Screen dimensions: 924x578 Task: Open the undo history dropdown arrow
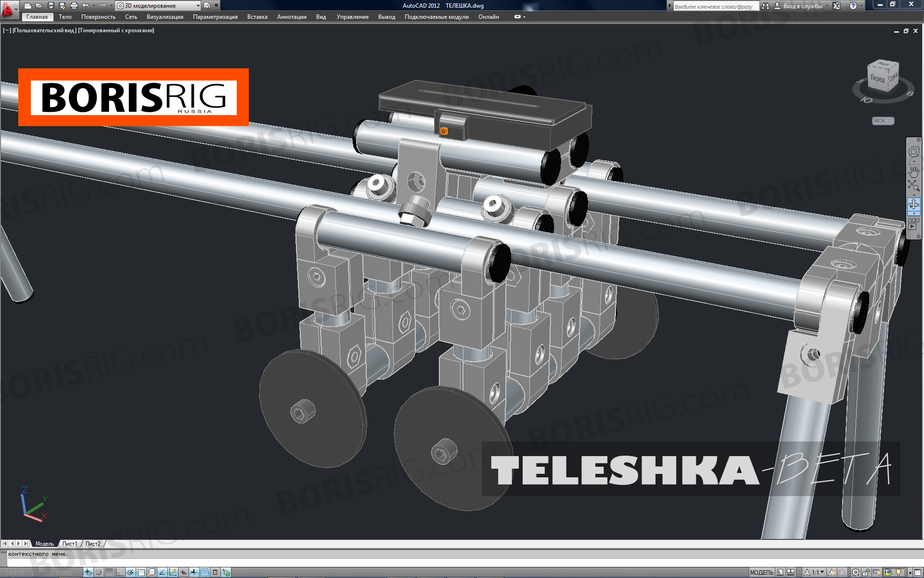pos(94,6)
